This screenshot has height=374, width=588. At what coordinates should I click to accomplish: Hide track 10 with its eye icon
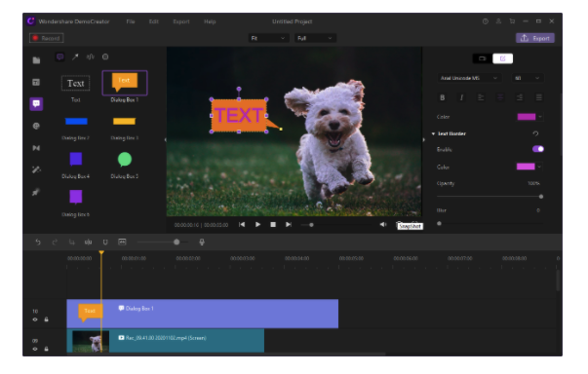point(35,319)
